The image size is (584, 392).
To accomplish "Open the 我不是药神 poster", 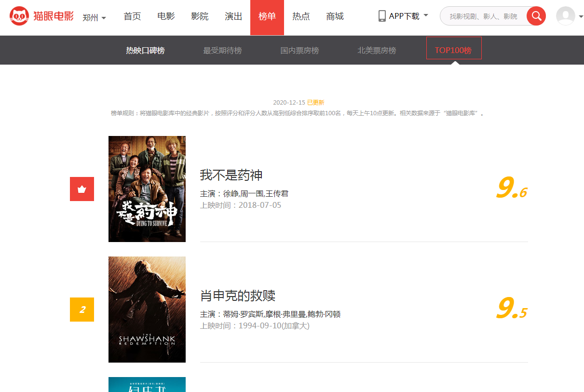I will coord(147,189).
